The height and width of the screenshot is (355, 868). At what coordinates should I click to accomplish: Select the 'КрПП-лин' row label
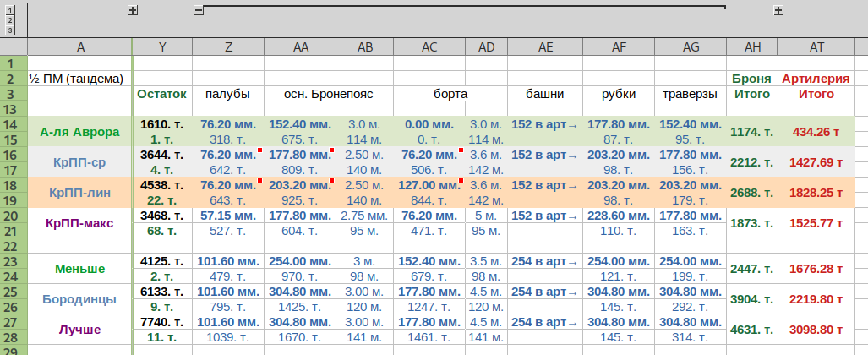pos(79,193)
